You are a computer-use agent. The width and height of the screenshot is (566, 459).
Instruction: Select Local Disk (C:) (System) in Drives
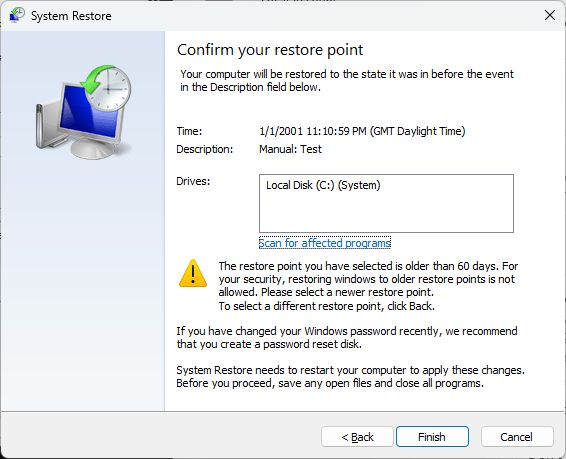pyautogui.click(x=323, y=185)
